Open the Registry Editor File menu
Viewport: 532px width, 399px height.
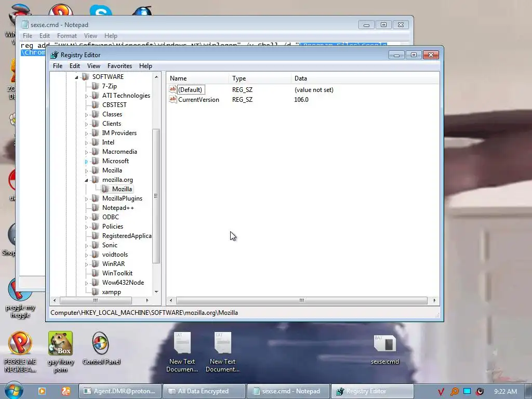58,66
